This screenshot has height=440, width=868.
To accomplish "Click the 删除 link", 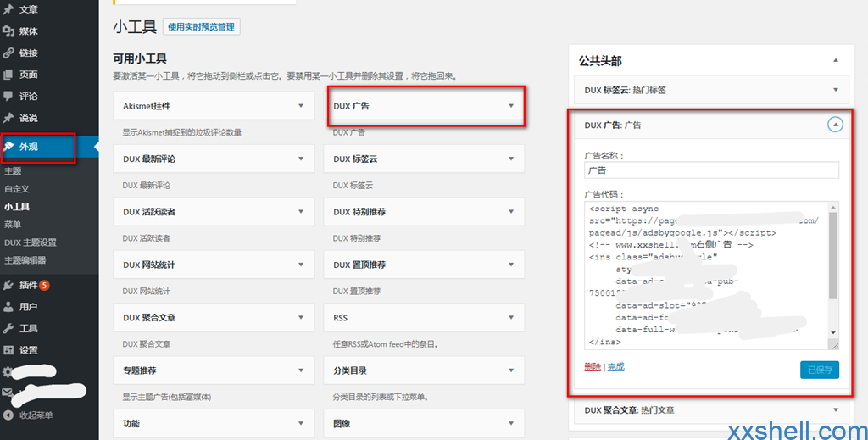I will click(593, 367).
